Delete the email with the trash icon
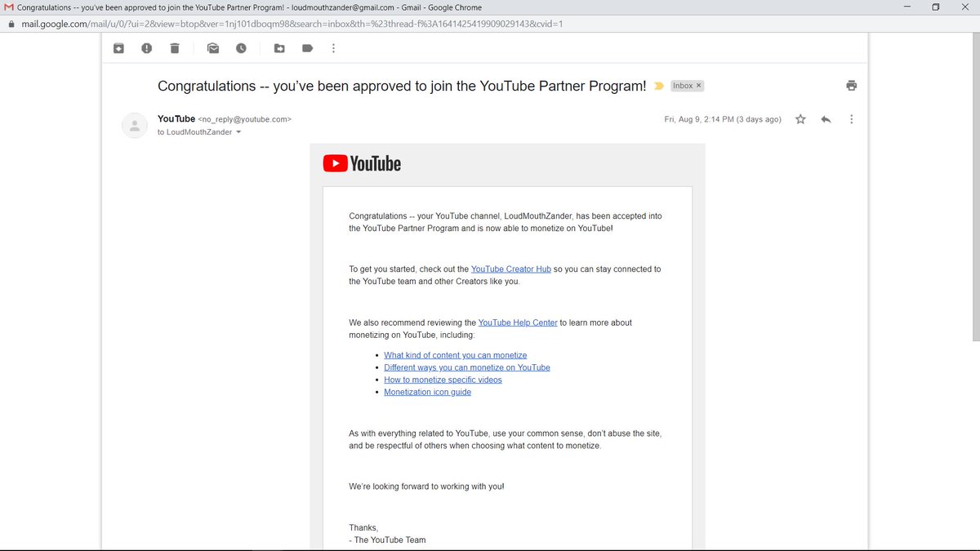This screenshot has width=980, height=551. pyautogui.click(x=174, y=48)
